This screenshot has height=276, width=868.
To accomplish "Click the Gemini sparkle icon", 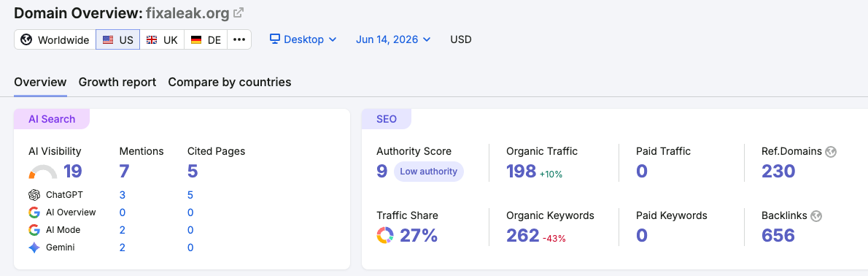I will tap(34, 248).
